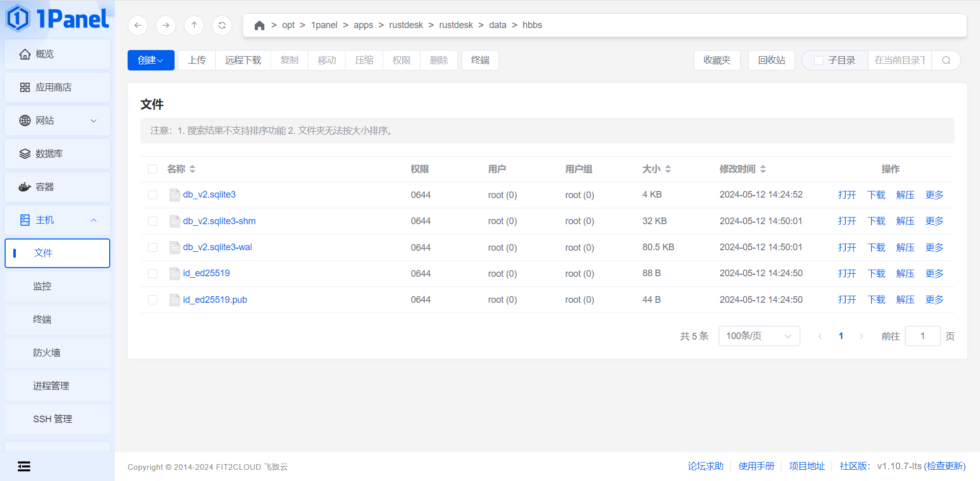Click file icon of db_v2.sqlite3-shm
This screenshot has height=481, width=980.
(175, 221)
